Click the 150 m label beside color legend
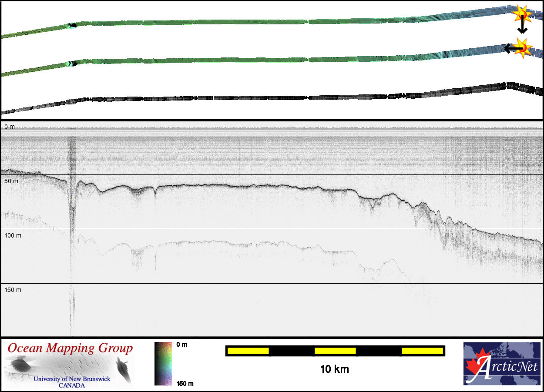The height and width of the screenshot is (392, 544). pos(185,383)
